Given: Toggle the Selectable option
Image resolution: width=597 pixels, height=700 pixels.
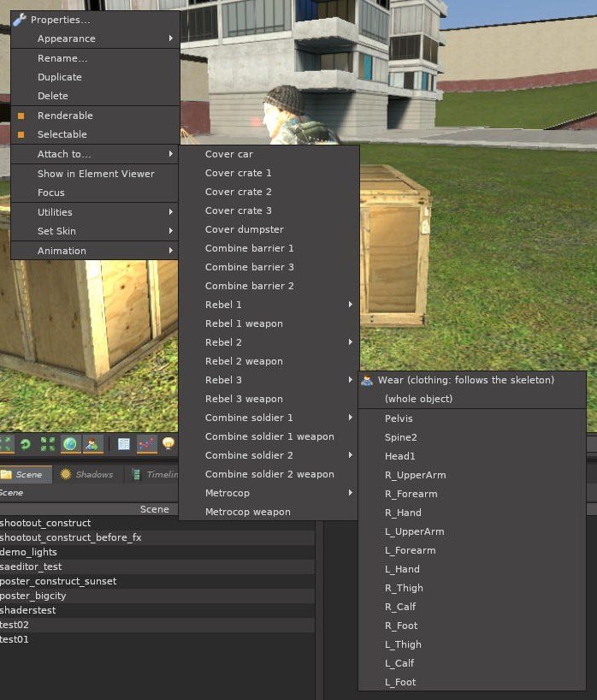Looking at the screenshot, I should coord(95,134).
